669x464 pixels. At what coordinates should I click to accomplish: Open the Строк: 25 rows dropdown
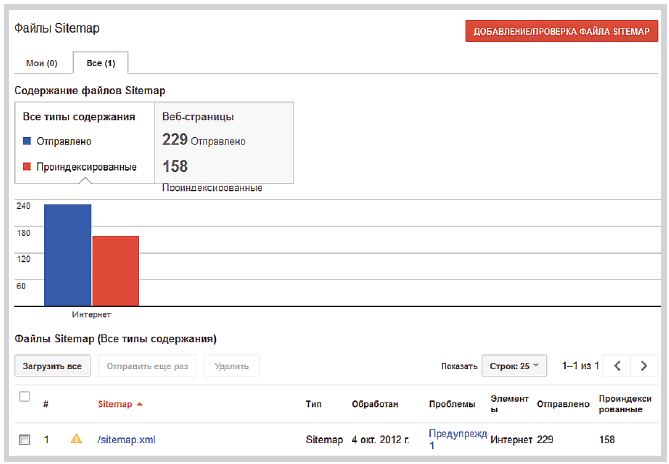click(x=514, y=366)
